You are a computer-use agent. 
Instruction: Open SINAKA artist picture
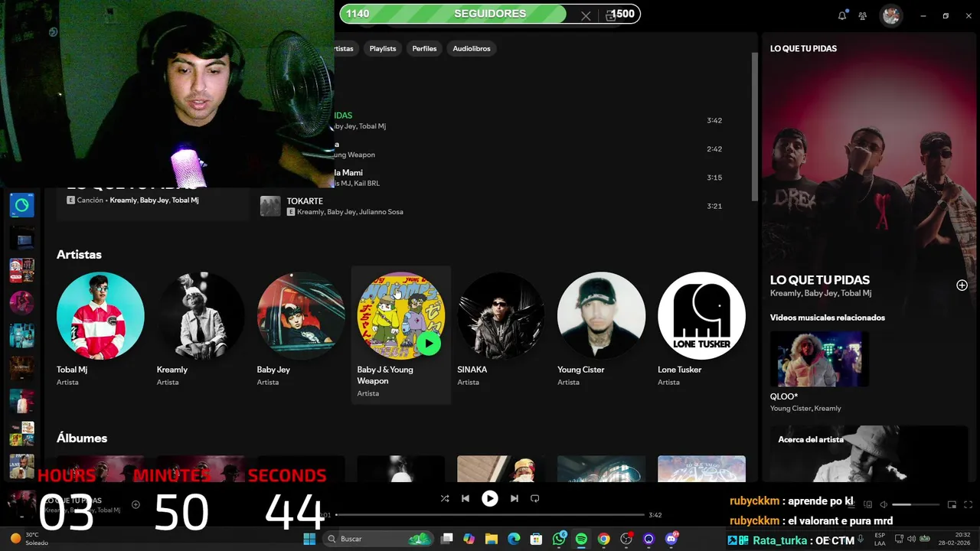click(501, 315)
